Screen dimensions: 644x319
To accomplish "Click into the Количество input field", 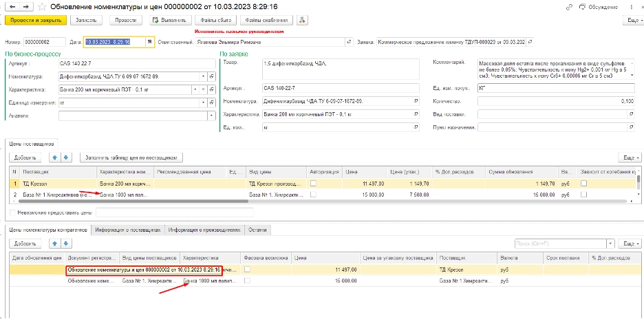I will pos(557,101).
